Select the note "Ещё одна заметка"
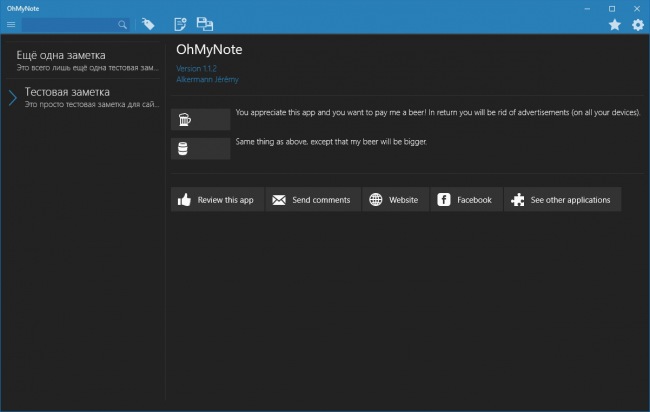The height and width of the screenshot is (412, 650). [x=83, y=61]
